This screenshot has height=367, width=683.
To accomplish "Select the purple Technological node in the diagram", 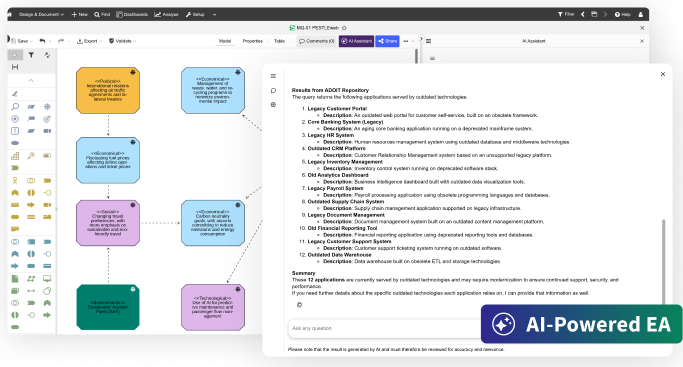I will point(213,307).
